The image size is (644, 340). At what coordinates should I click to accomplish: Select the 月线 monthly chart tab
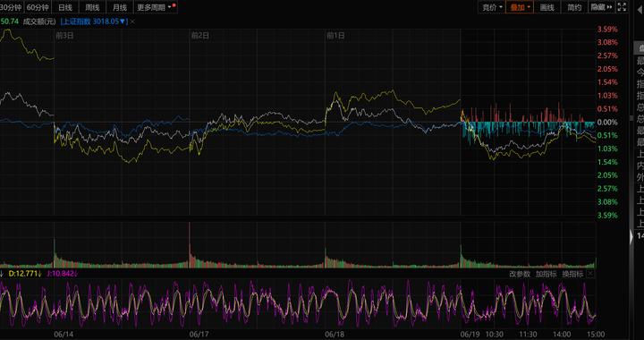tap(120, 7)
